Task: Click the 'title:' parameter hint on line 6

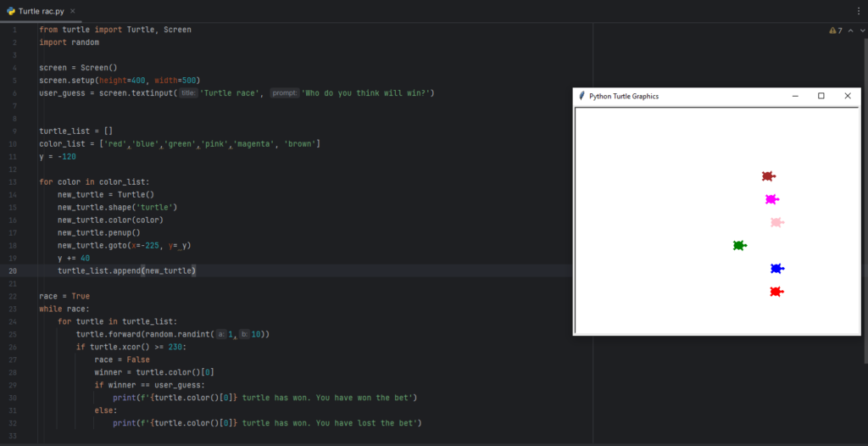Action: 188,92
